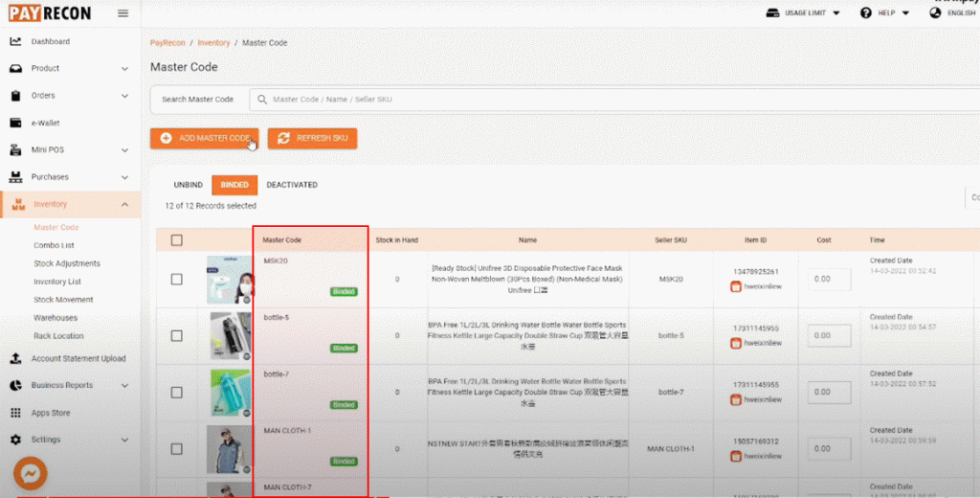Open the Master Code sidebar link

coord(56,227)
